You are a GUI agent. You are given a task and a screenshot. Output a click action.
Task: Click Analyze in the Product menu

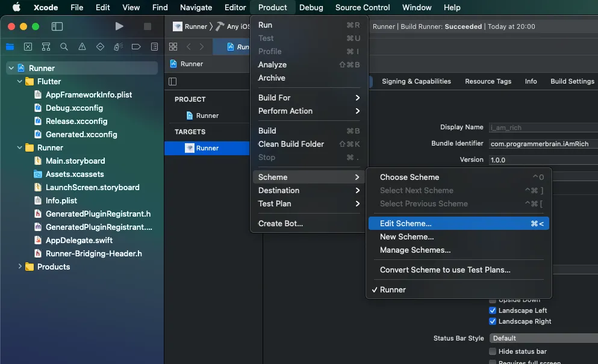(x=309, y=64)
